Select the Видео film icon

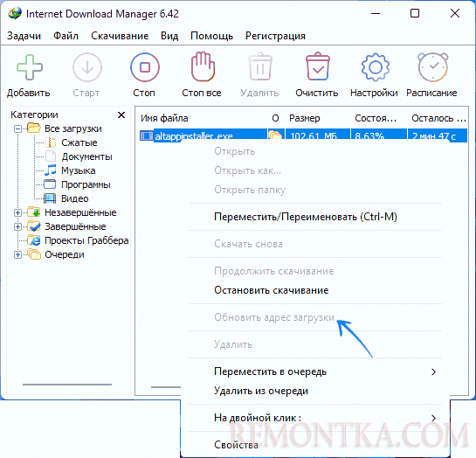point(50,198)
